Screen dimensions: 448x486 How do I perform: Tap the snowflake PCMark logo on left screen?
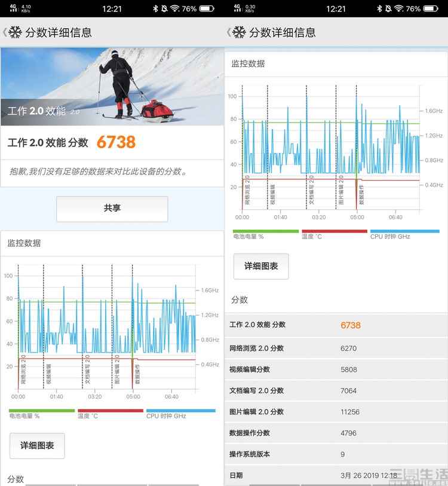coord(15,32)
